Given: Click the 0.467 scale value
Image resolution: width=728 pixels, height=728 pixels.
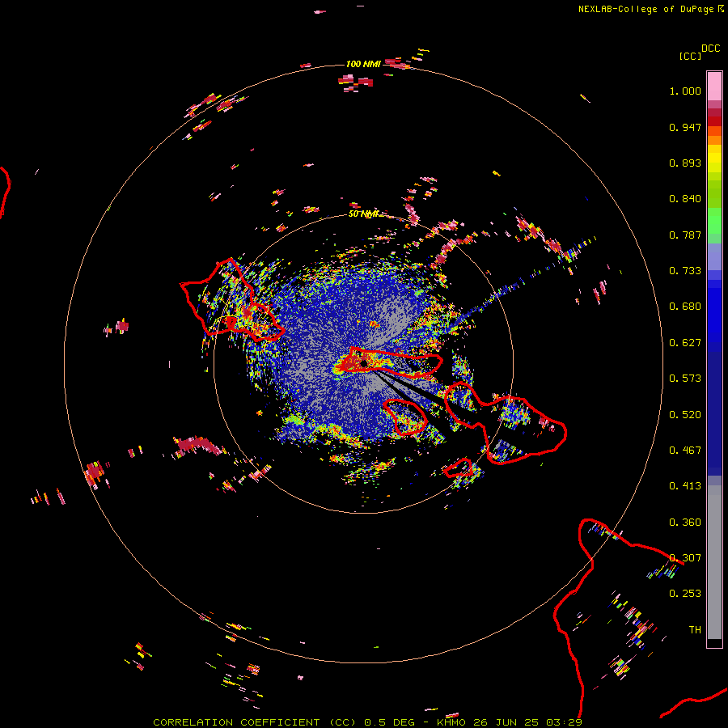Looking at the screenshot, I should 685,451.
